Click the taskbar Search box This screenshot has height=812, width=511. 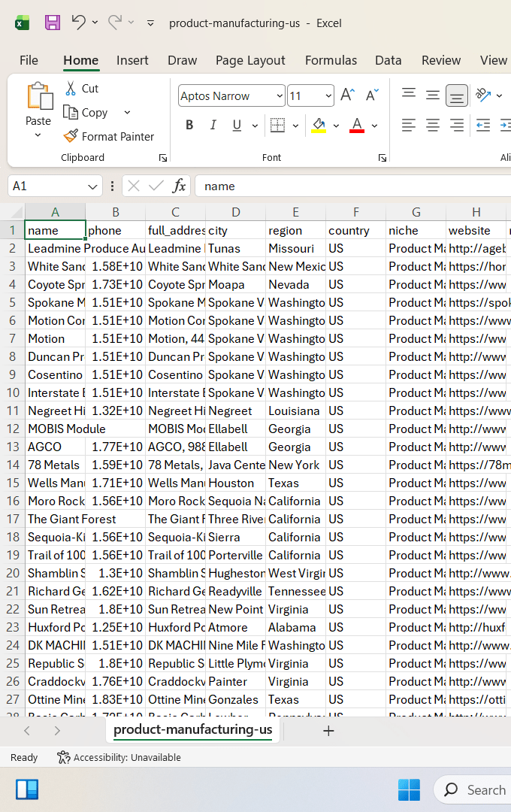pyautogui.click(x=473, y=789)
